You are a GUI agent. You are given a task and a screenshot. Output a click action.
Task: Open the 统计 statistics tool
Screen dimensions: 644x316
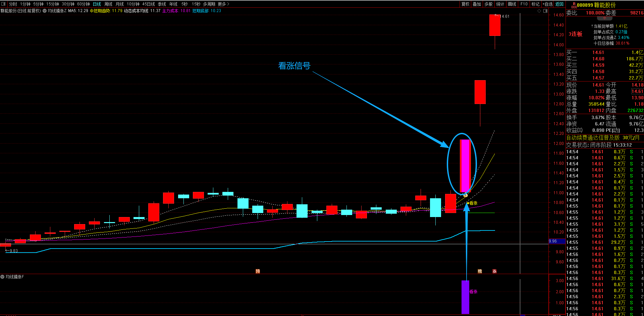point(500,4)
